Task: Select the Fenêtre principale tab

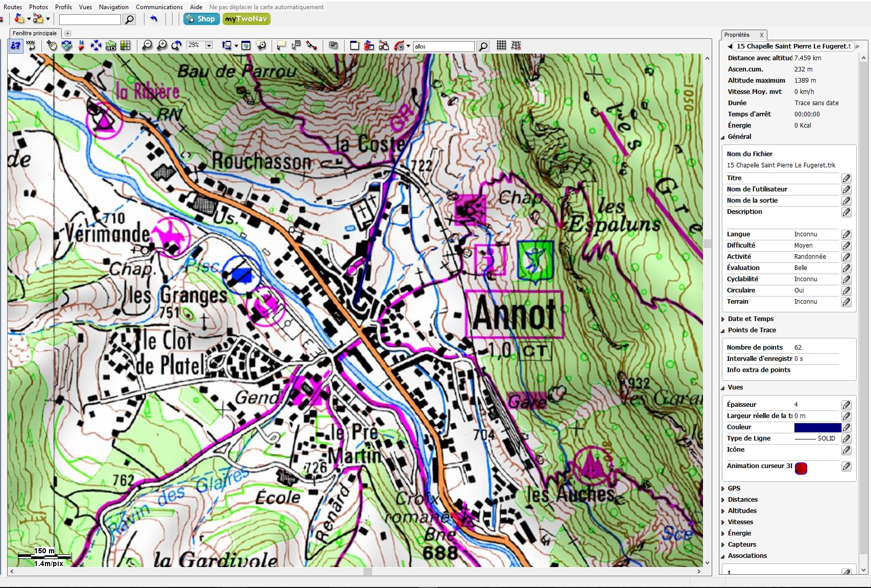Action: pyautogui.click(x=35, y=33)
